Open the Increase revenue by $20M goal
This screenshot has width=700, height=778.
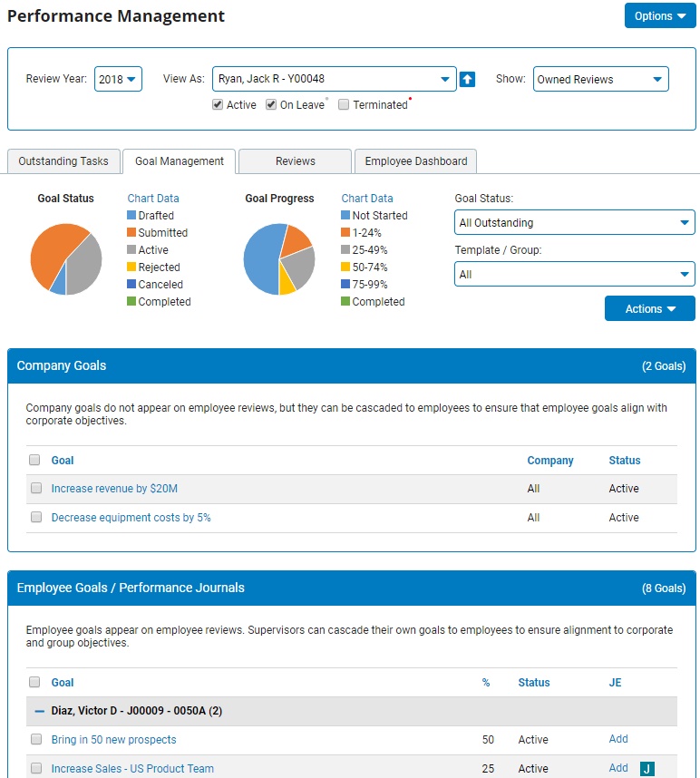click(x=114, y=488)
